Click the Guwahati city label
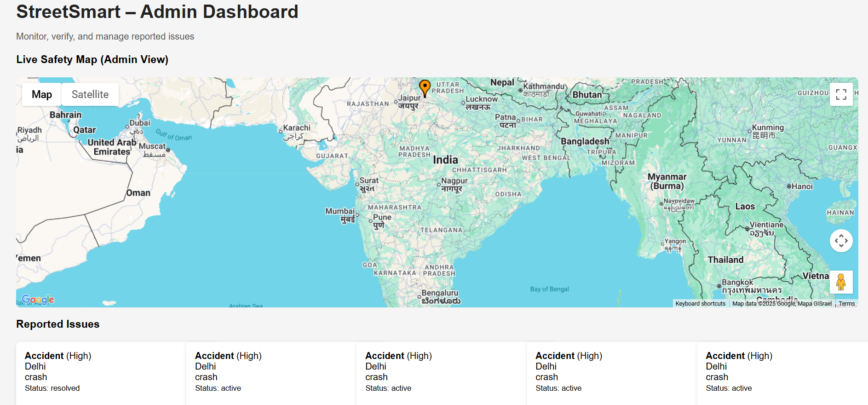 click(x=589, y=114)
